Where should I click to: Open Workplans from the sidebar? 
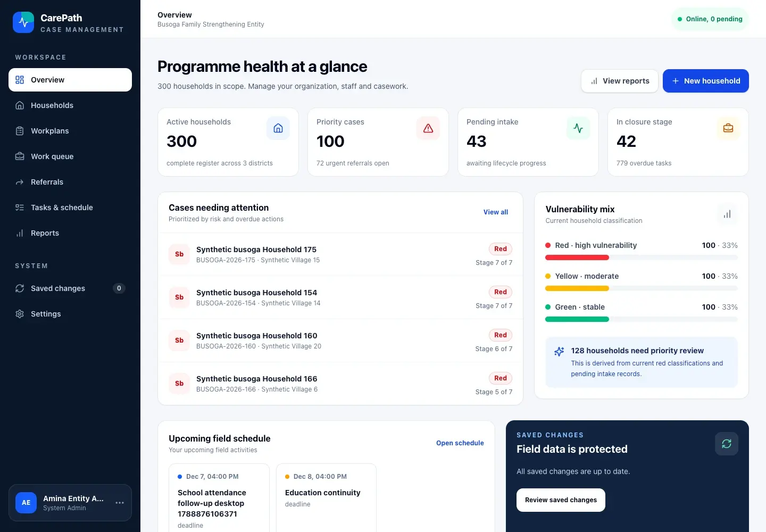coord(70,131)
